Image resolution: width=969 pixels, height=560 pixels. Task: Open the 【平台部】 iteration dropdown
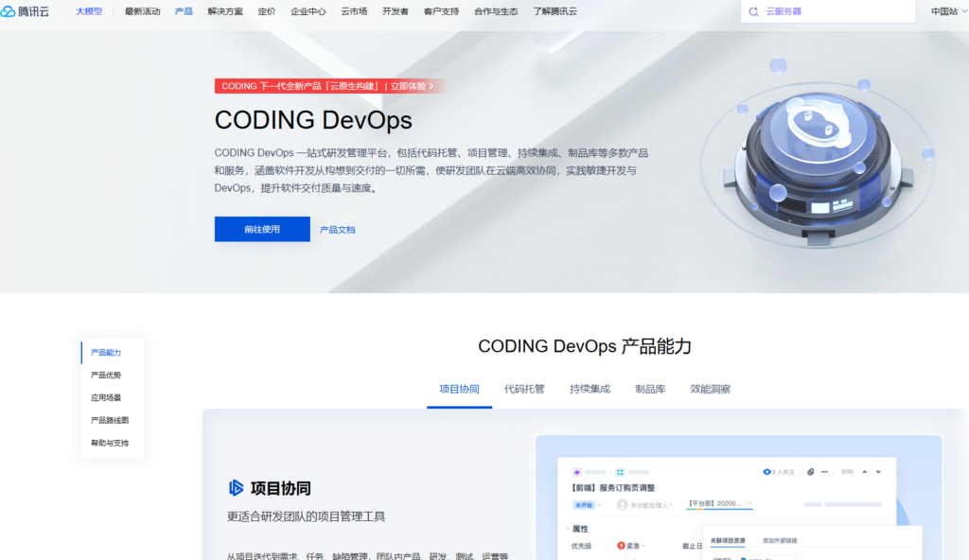719,504
